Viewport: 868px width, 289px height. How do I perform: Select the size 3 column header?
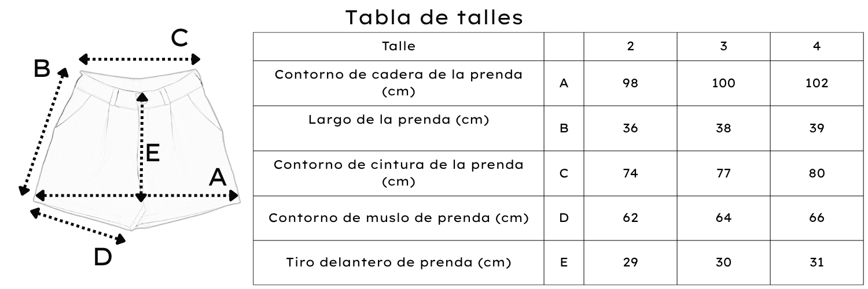[x=723, y=46]
